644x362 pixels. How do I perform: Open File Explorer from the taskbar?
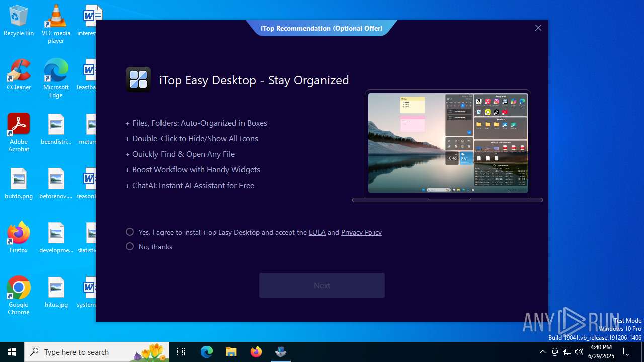231,352
